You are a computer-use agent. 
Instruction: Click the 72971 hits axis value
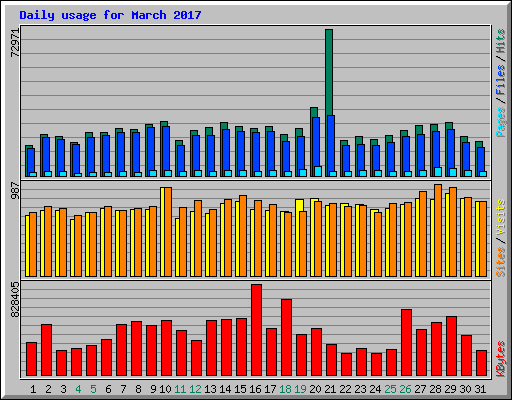tap(15, 43)
